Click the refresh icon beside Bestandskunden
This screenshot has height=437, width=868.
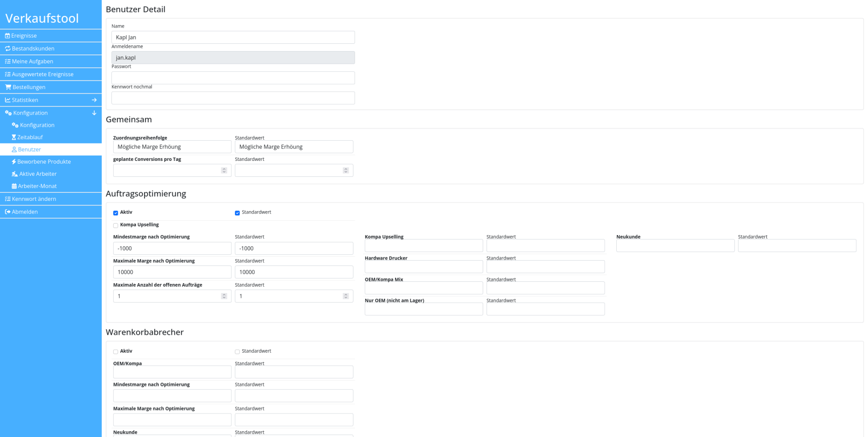point(8,49)
